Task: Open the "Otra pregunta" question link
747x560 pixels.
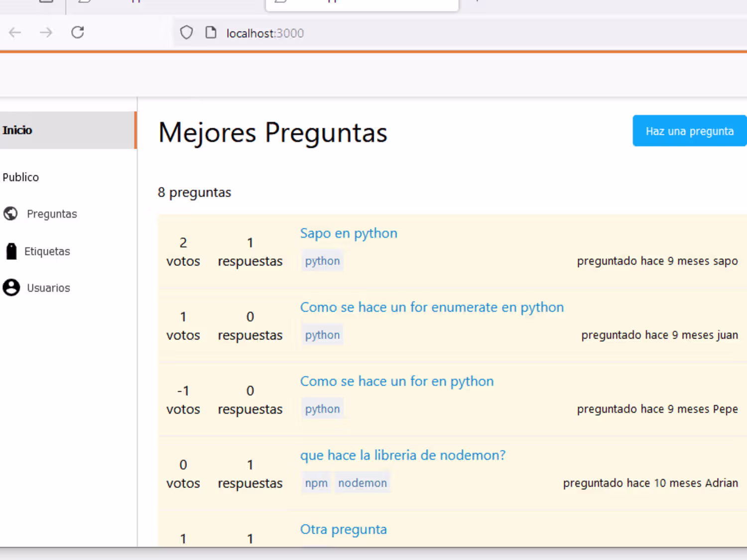Action: 343,530
